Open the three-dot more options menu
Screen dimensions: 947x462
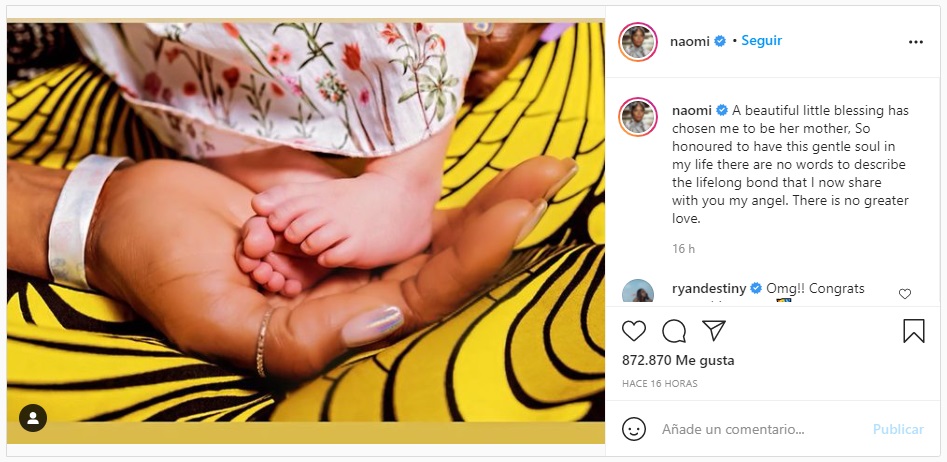tap(915, 42)
